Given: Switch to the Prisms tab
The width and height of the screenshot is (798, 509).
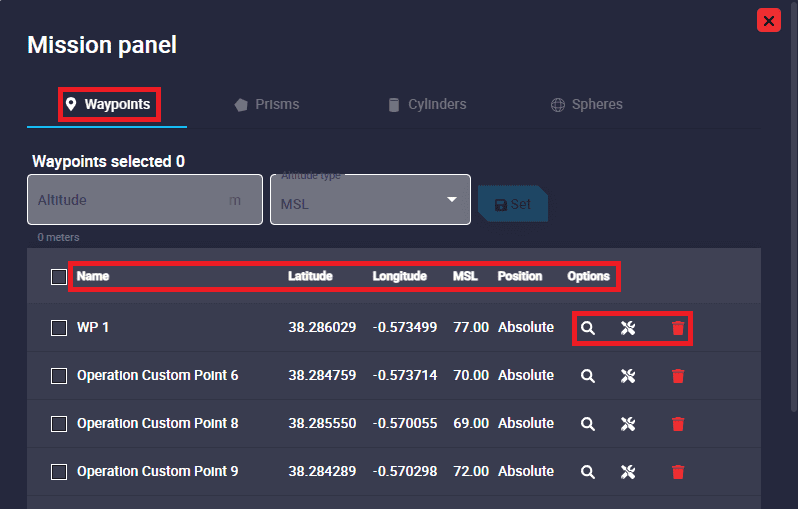Looking at the screenshot, I should coord(266,105).
